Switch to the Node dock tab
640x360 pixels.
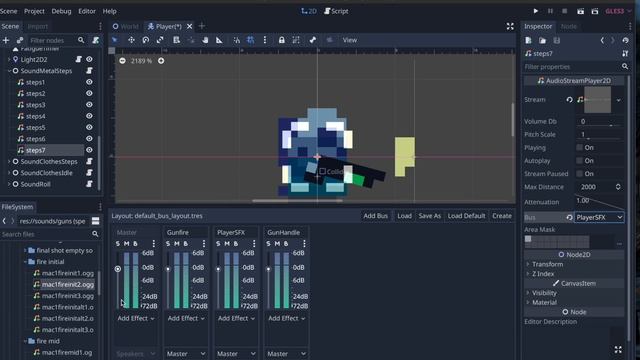569,26
